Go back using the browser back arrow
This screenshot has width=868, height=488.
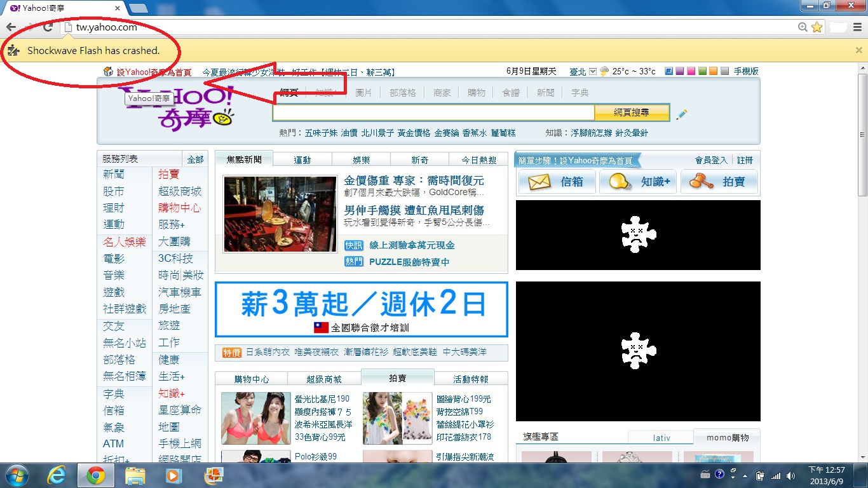(11, 27)
